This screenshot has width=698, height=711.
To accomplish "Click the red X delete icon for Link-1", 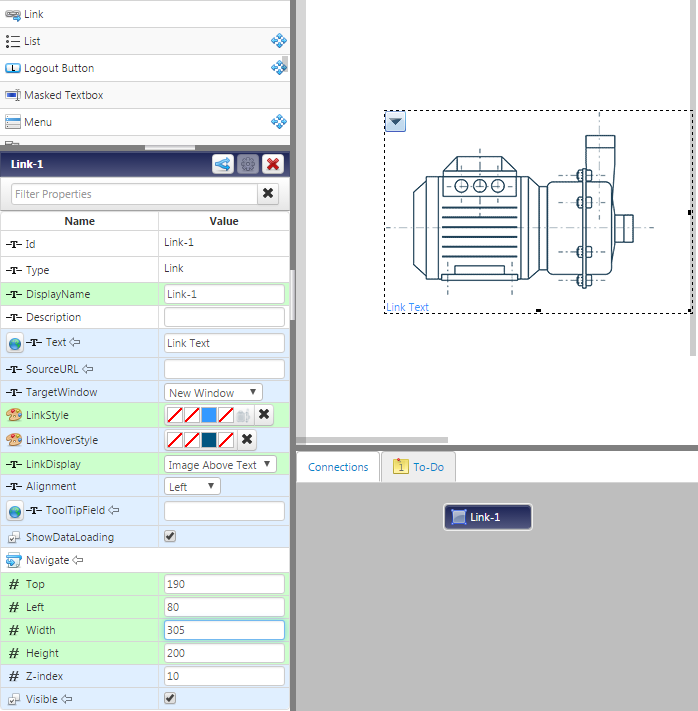I will point(273,164).
